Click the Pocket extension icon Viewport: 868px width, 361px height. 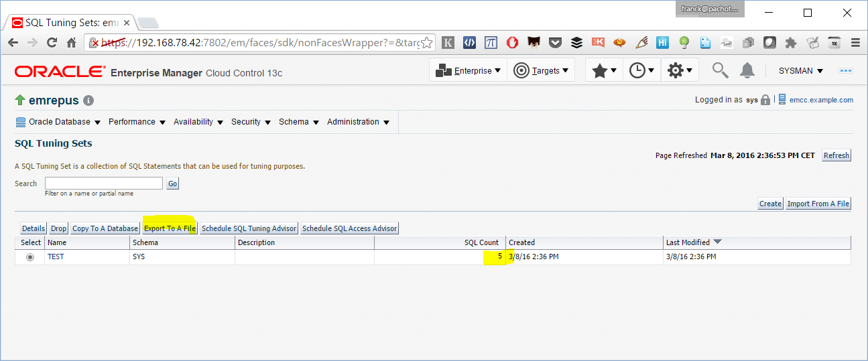[x=555, y=42]
